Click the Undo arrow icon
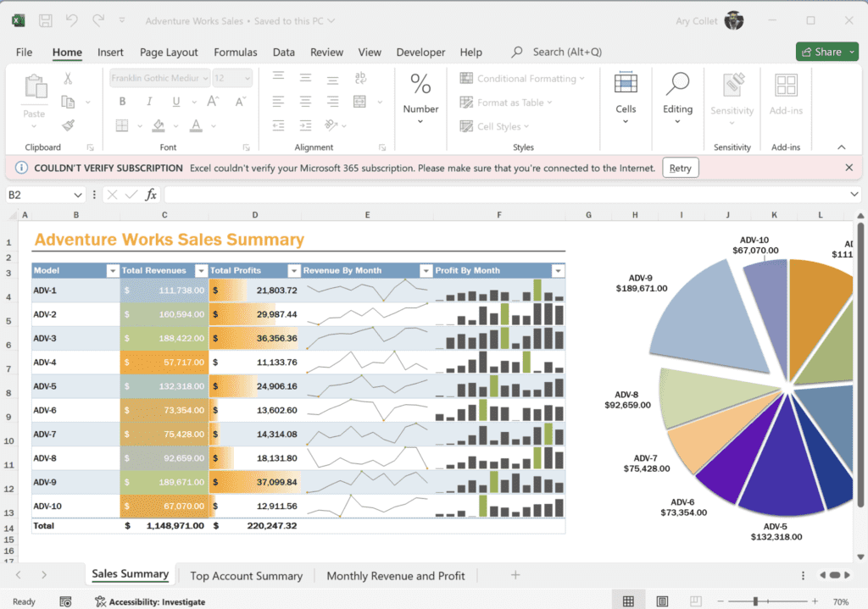The width and height of the screenshot is (868, 609). [71, 20]
